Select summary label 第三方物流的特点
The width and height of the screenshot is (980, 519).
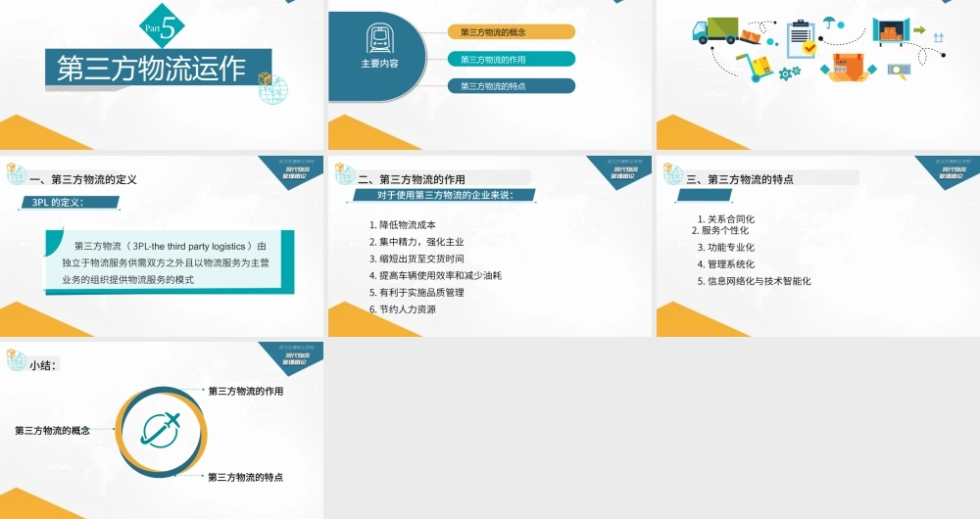246,477
